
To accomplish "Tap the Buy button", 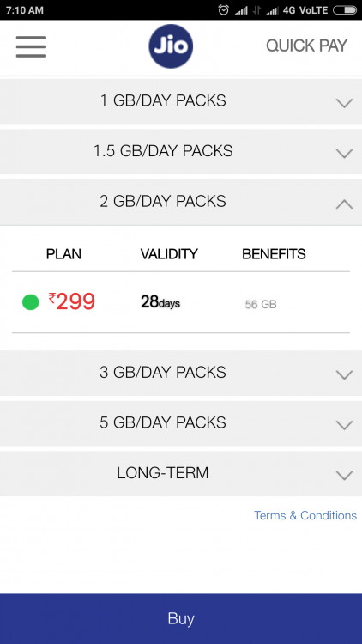I will click(181, 618).
